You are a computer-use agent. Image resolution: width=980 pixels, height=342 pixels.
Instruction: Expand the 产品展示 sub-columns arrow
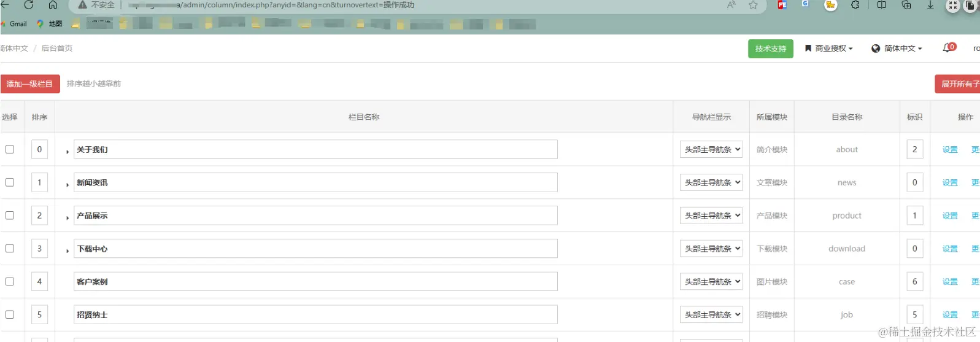[x=68, y=217]
